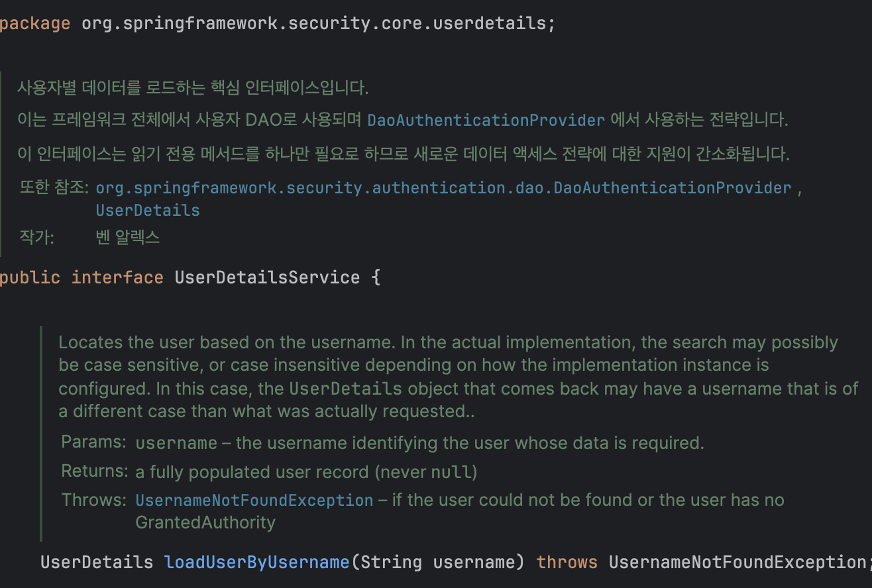Click the 또한 참조: label
This screenshot has height=588, width=872.
[54, 187]
